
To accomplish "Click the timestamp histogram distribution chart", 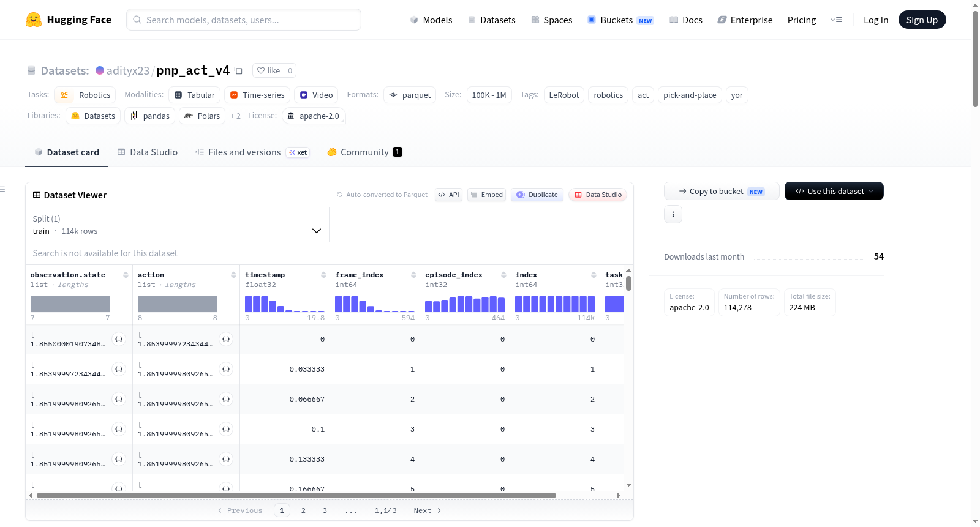I will coord(285,304).
